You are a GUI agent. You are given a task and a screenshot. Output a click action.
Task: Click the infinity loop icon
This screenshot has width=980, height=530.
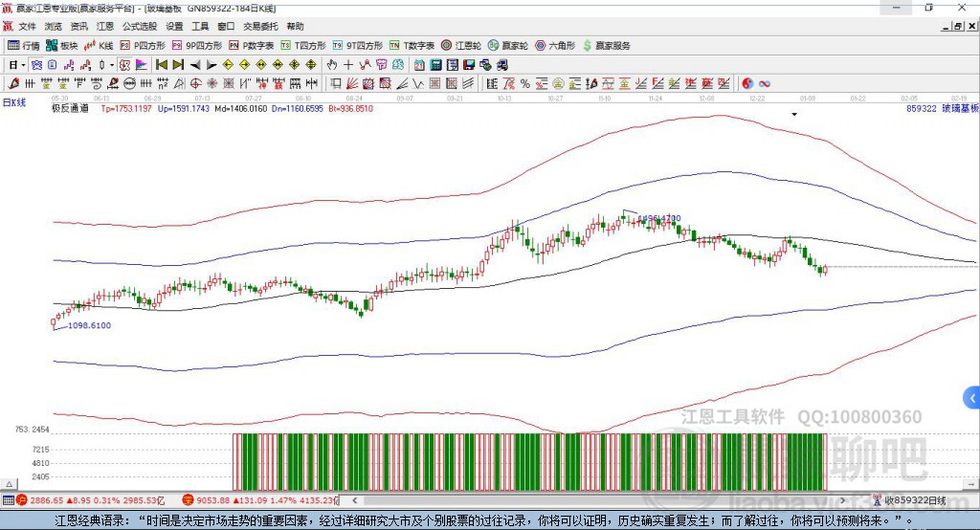[765, 84]
